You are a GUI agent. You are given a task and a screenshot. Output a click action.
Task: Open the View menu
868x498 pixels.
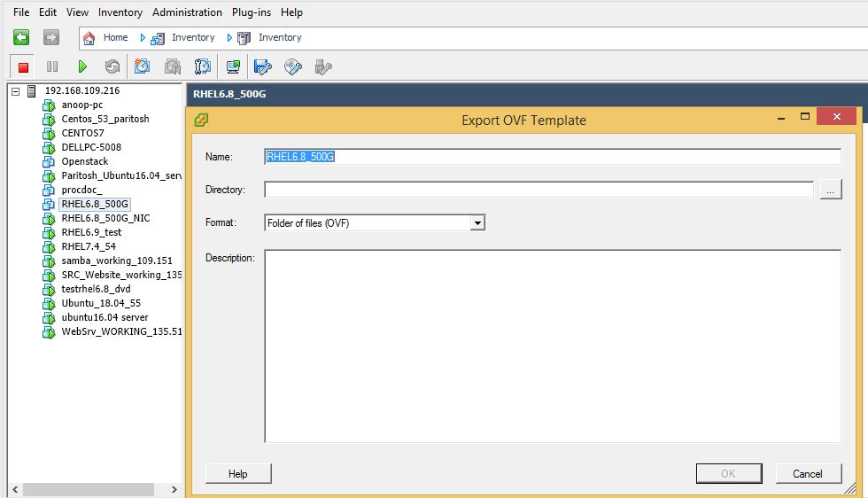(77, 12)
